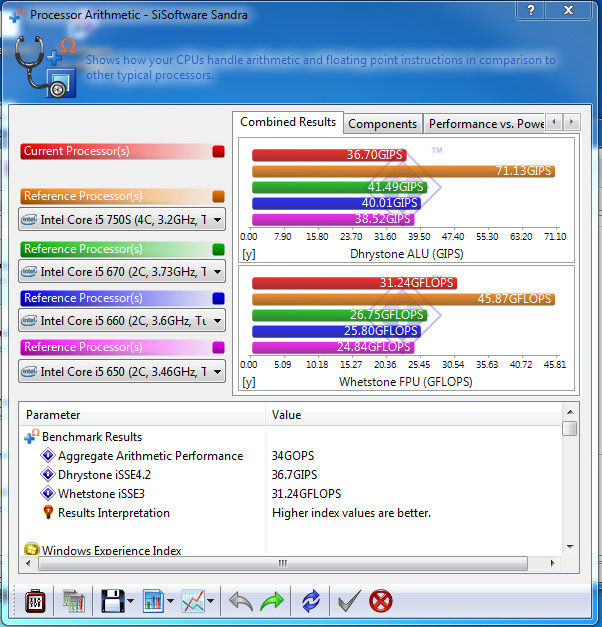
Task: Click the 26.75GFLOPS green bar
Action: (340, 315)
